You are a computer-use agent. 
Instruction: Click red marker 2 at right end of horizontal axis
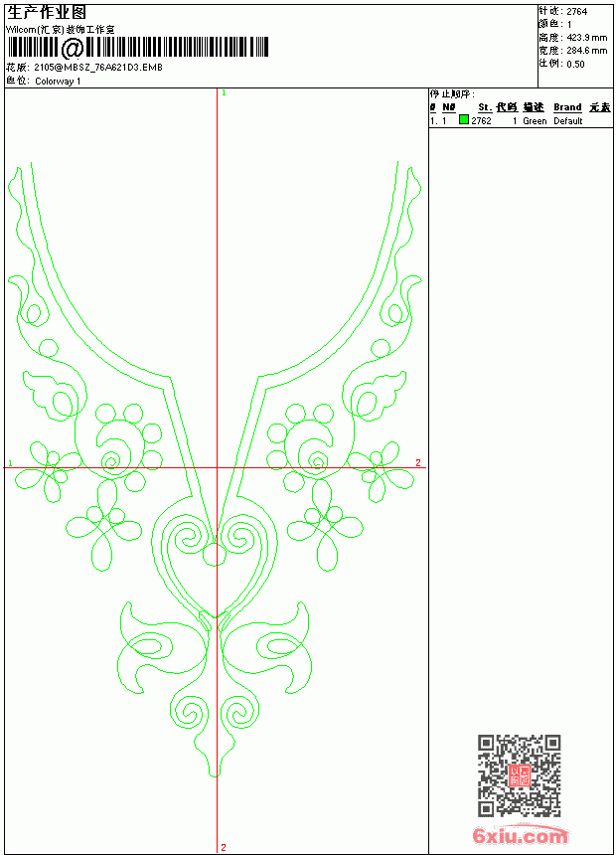click(x=418, y=462)
